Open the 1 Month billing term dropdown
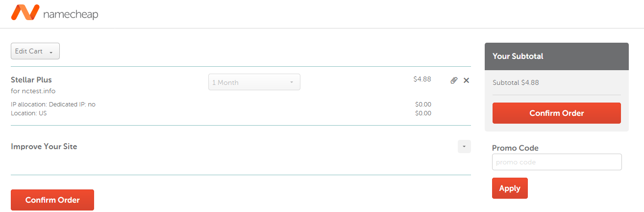 pos(254,82)
